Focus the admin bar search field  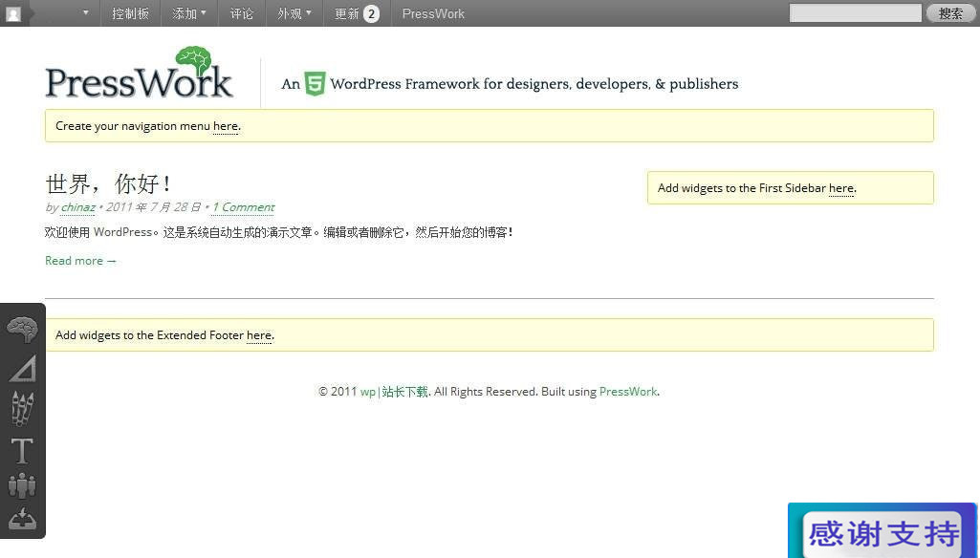(x=855, y=13)
